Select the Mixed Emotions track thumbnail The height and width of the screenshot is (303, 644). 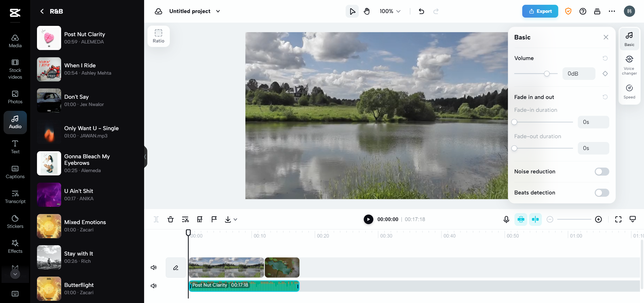click(x=49, y=226)
